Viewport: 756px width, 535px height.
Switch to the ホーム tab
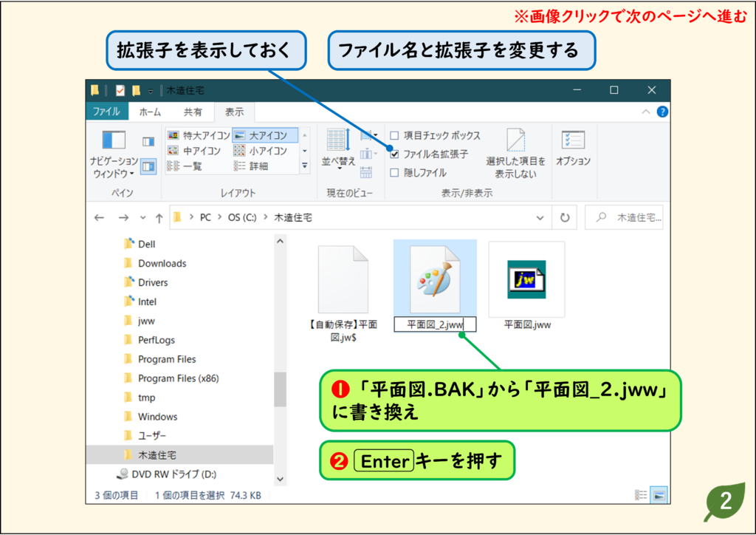pos(150,112)
